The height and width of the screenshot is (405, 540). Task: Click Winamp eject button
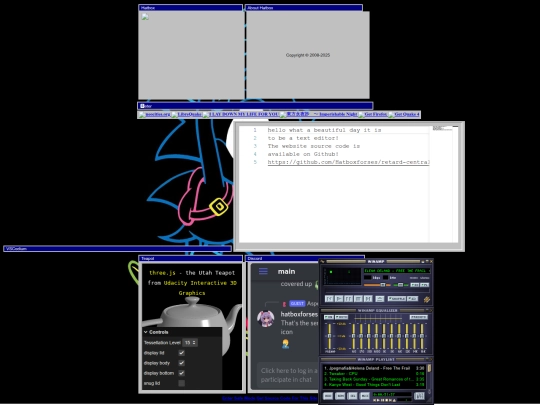point(380,299)
